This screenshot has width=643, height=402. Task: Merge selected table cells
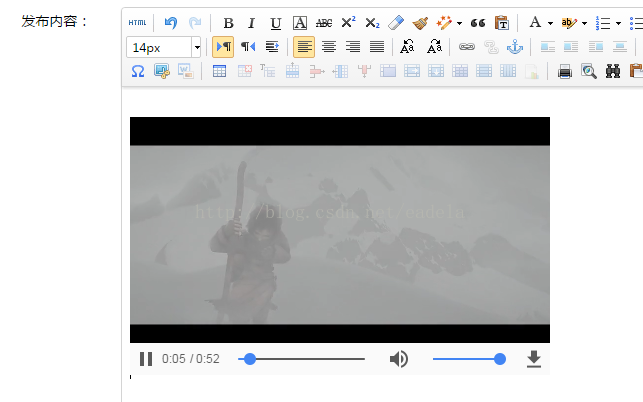click(x=388, y=71)
